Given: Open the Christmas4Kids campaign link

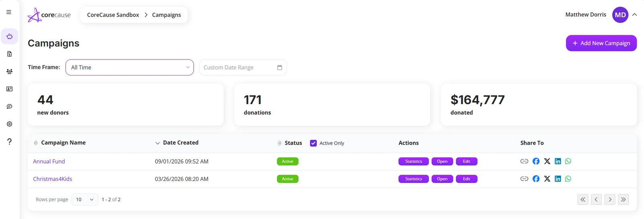Looking at the screenshot, I should [53, 179].
